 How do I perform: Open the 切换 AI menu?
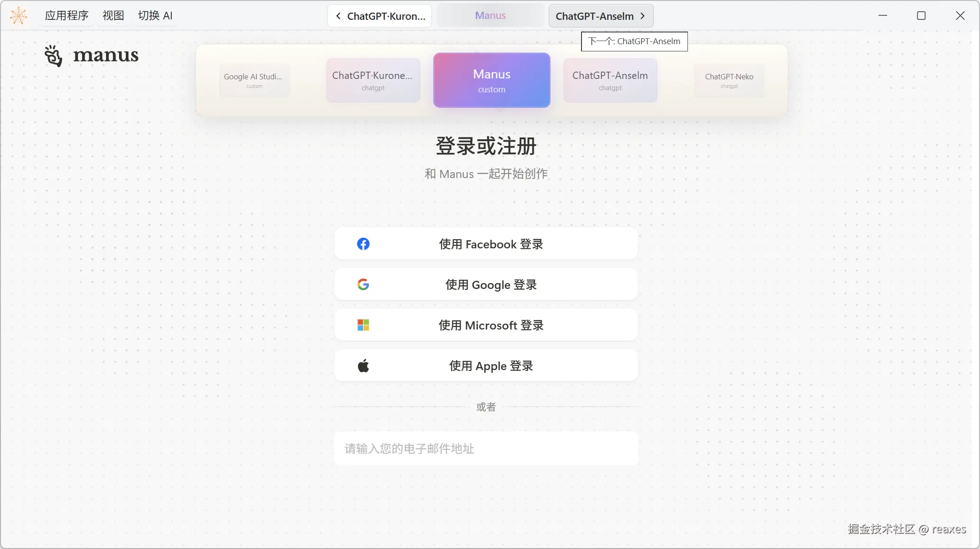coord(155,16)
